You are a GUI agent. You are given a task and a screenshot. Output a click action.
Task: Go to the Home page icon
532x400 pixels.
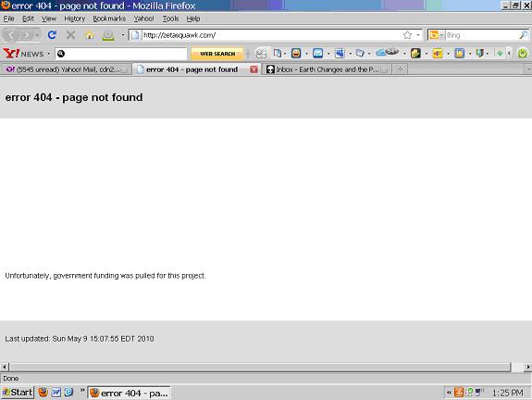(x=89, y=35)
